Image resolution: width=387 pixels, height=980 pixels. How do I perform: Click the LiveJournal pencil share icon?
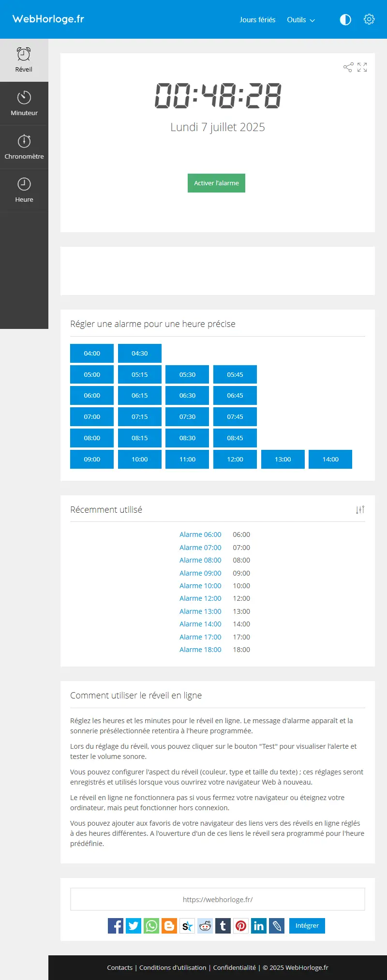pyautogui.click(x=277, y=926)
